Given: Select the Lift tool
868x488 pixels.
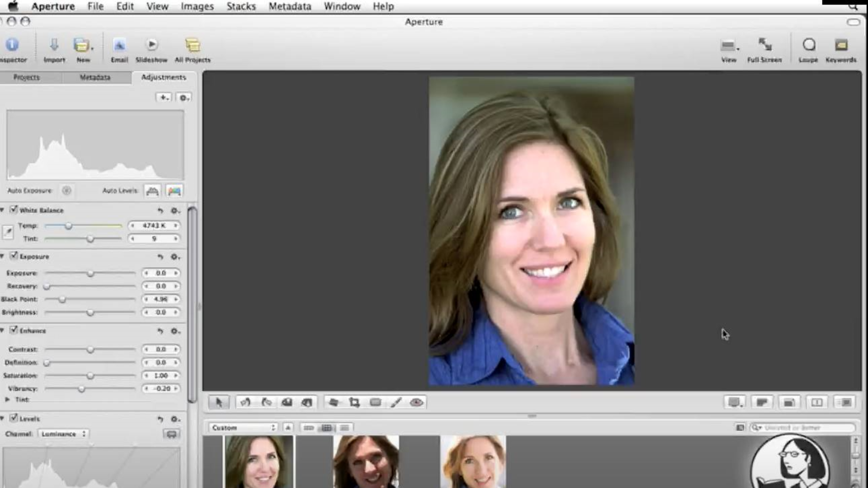Looking at the screenshot, I should (x=287, y=402).
